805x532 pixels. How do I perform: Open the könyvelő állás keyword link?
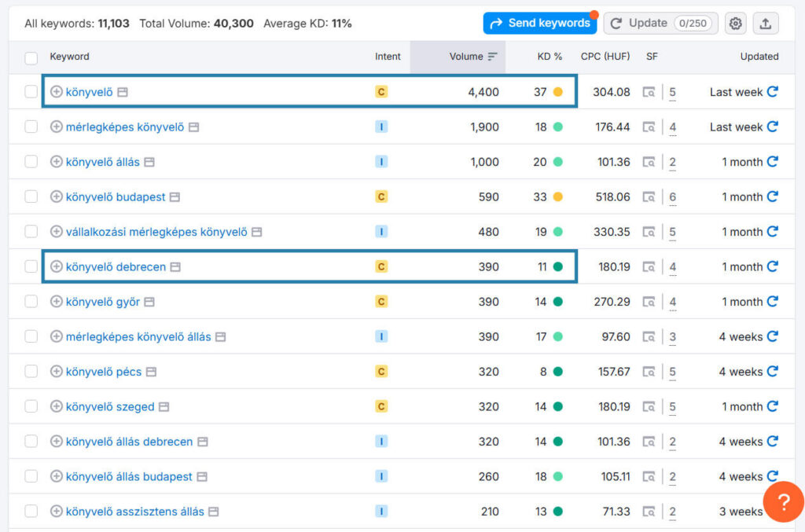103,162
